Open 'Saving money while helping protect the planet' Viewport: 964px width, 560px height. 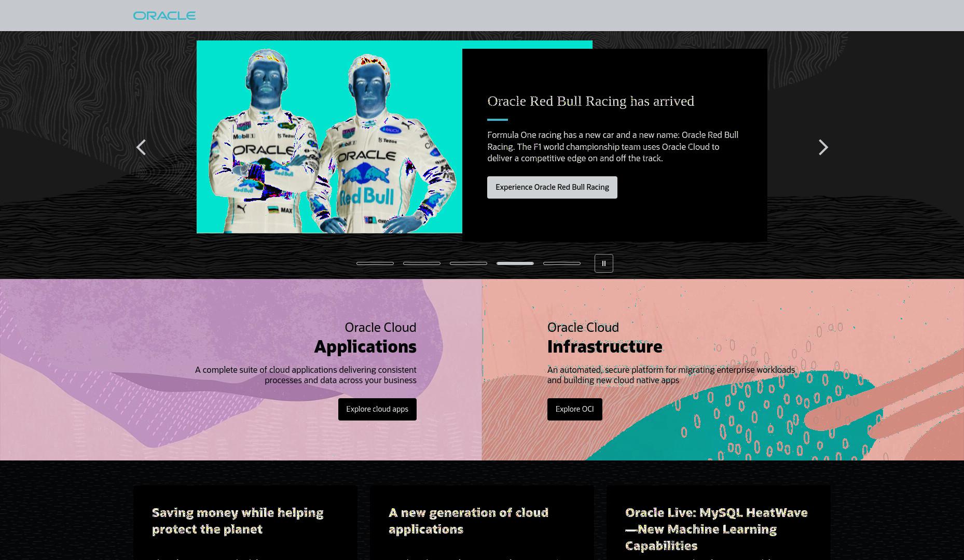238,521
